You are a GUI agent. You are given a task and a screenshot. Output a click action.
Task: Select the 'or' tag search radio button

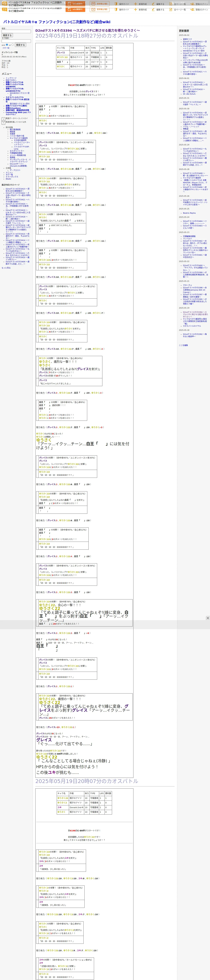(13, 45)
